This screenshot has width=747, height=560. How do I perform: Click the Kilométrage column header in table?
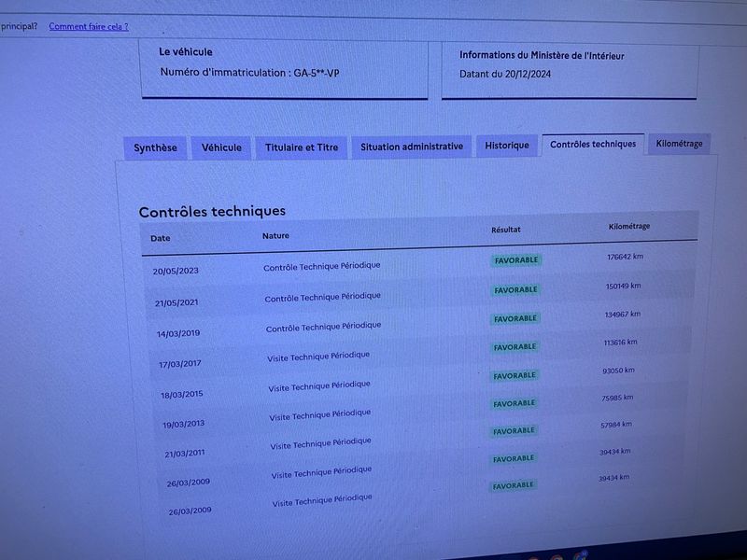click(628, 227)
